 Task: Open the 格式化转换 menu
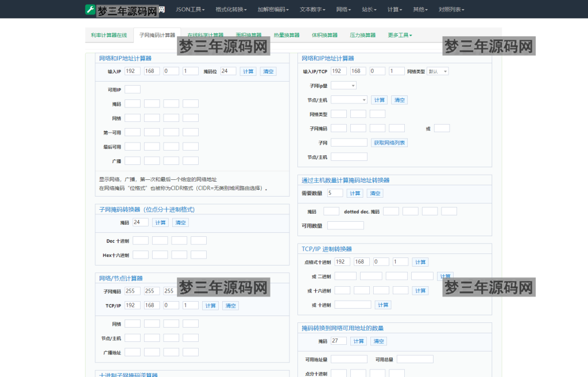(231, 9)
